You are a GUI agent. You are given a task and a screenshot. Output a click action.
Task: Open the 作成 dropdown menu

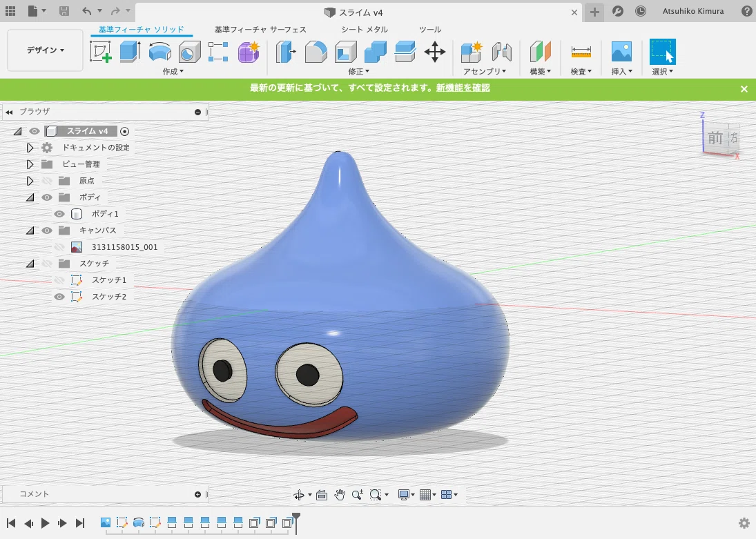pos(173,71)
